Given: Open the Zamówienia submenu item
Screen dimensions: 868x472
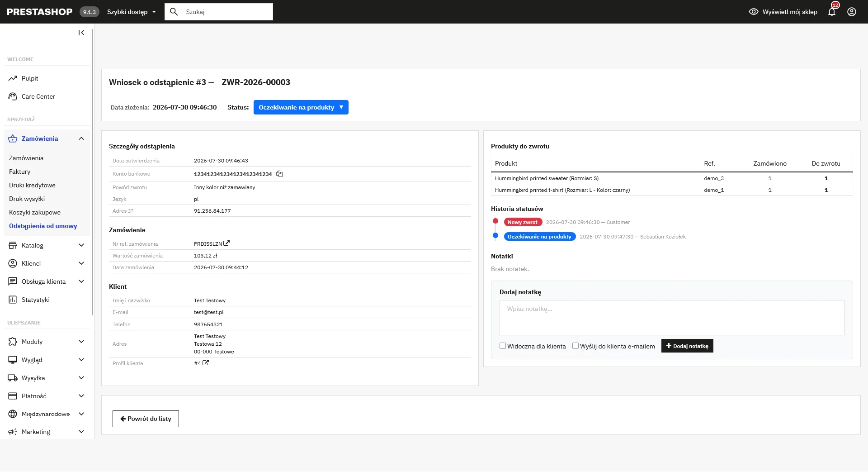Looking at the screenshot, I should [x=26, y=158].
